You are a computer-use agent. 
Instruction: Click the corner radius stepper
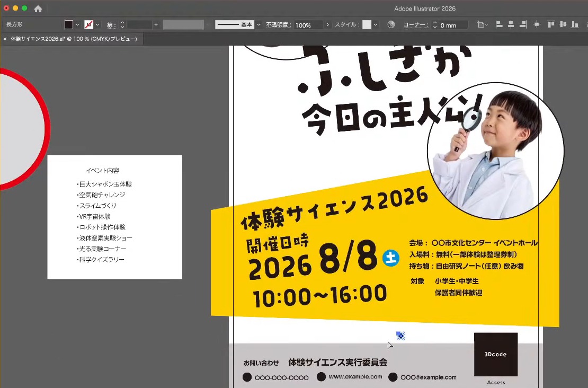(434, 25)
